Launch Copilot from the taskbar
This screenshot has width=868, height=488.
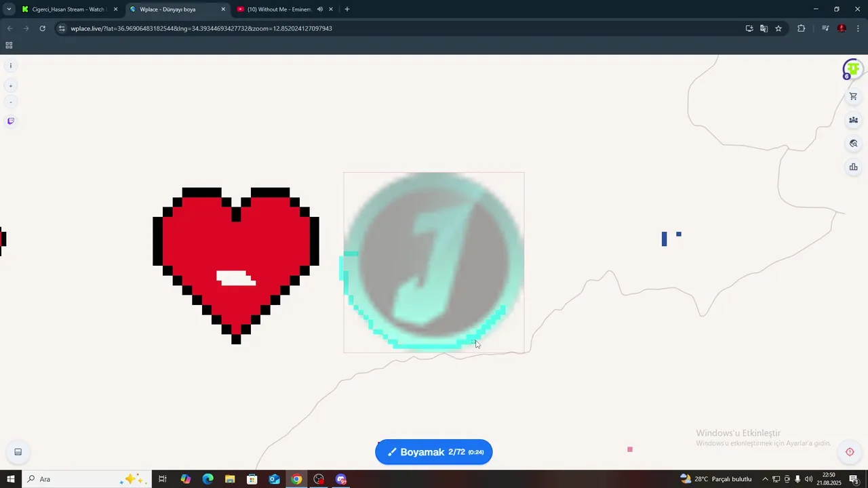coord(185,479)
